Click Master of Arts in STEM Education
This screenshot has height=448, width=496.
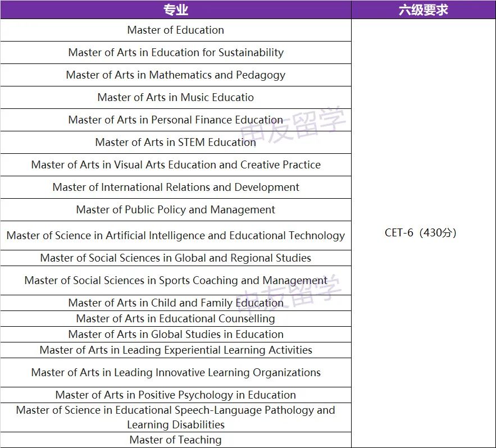coord(176,142)
